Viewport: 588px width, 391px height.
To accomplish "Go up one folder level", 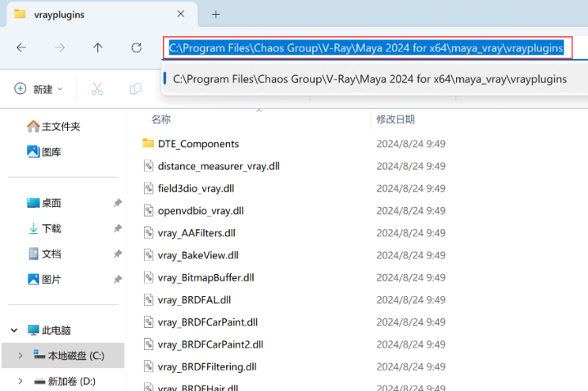I will [x=98, y=47].
